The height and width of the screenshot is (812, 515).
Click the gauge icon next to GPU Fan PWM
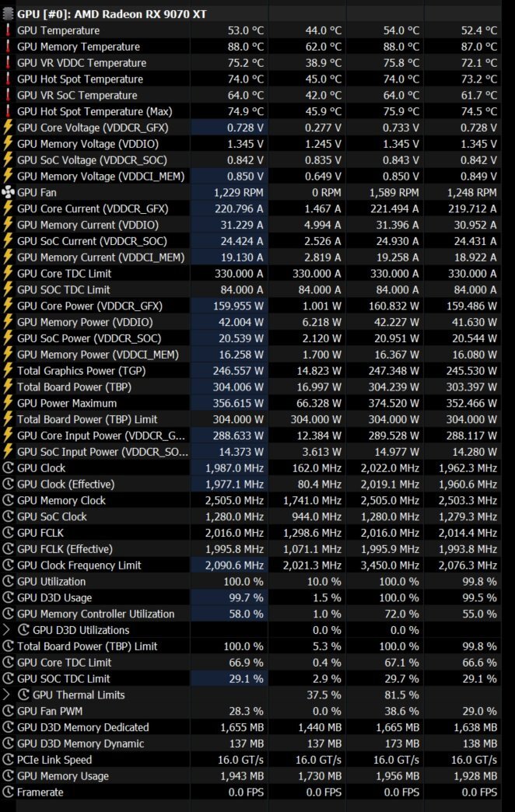(x=8, y=711)
